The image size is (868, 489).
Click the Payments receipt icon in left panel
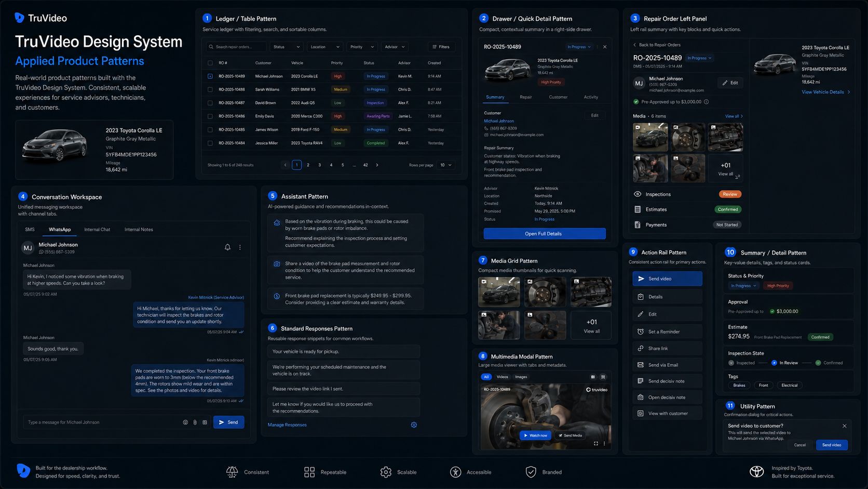pos(638,225)
